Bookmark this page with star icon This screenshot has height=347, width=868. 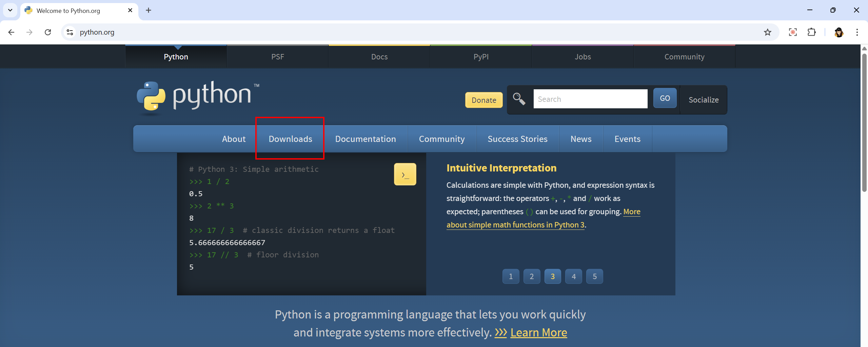767,32
